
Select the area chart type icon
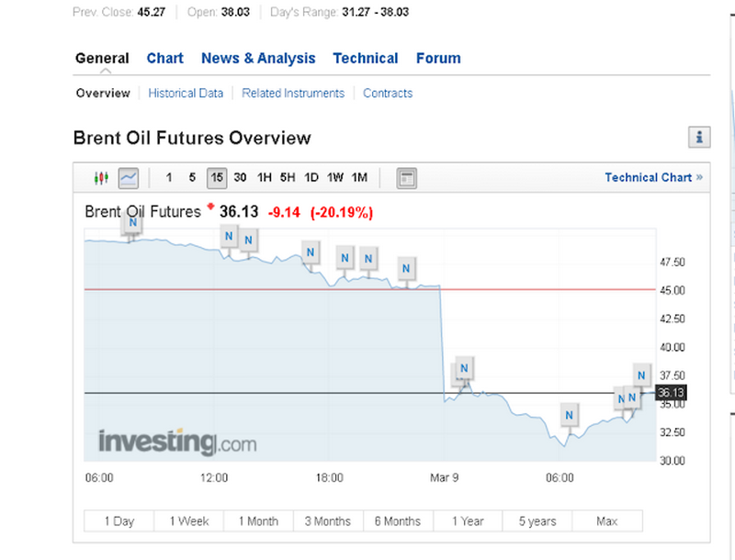click(x=129, y=177)
